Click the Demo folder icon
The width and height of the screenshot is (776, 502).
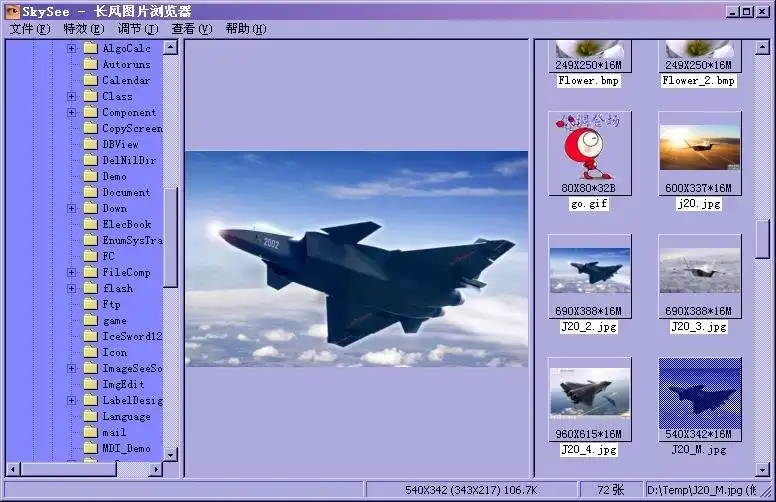coord(91,176)
